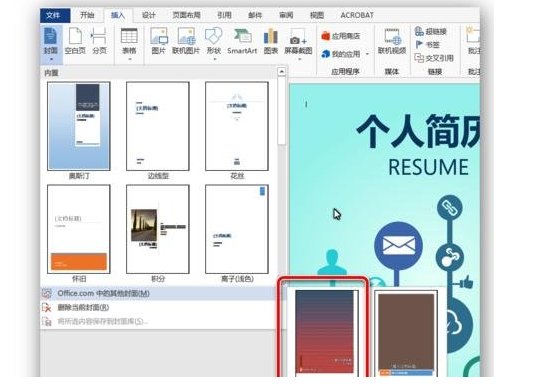Choose the 奥斯汀 cover page thumbnail
This screenshot has height=390, width=534.
click(x=79, y=126)
